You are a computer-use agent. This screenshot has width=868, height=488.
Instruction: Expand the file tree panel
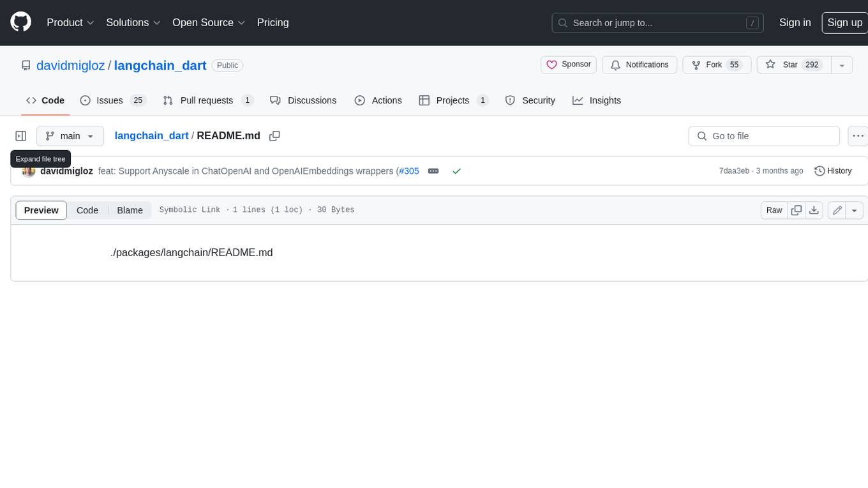[x=21, y=136]
